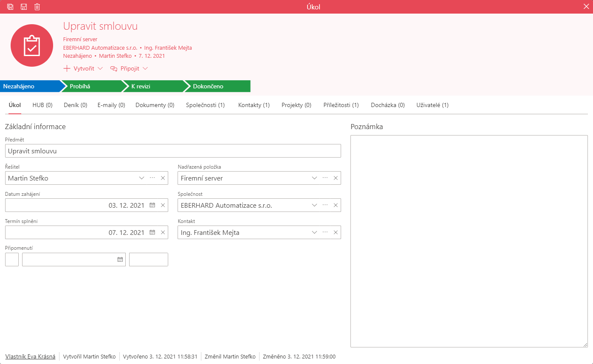593x364 pixels.
Task: Clear the Datum zahájení date
Action: point(163,205)
